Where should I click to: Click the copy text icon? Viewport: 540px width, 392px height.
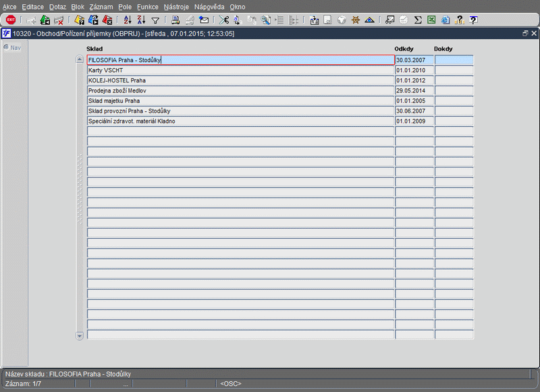238,20
